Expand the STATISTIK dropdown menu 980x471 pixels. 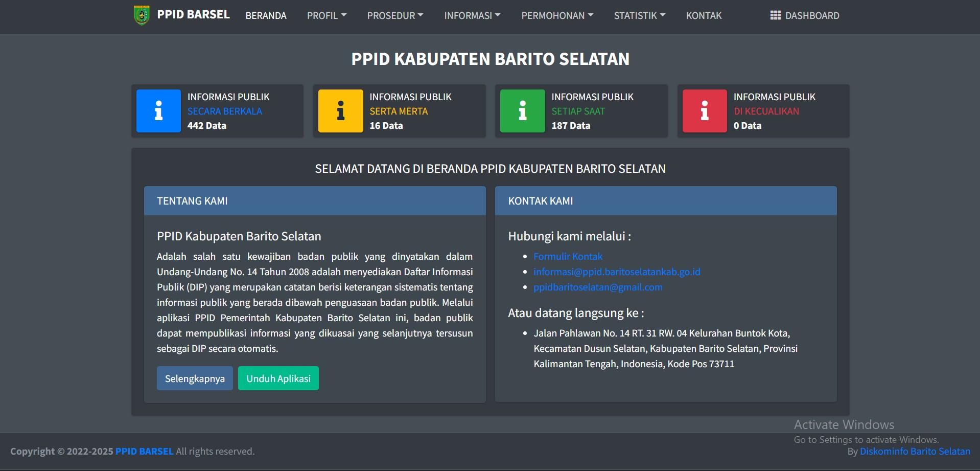639,15
